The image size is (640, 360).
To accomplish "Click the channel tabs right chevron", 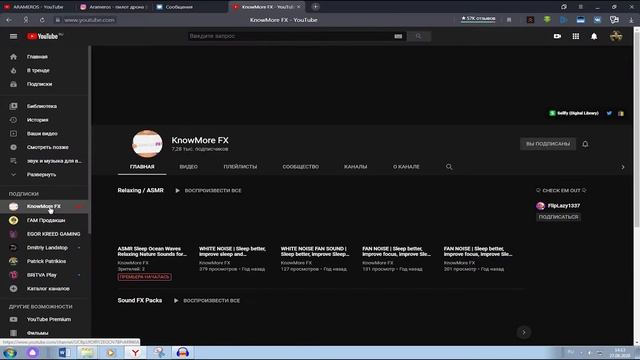I will coord(622,167).
